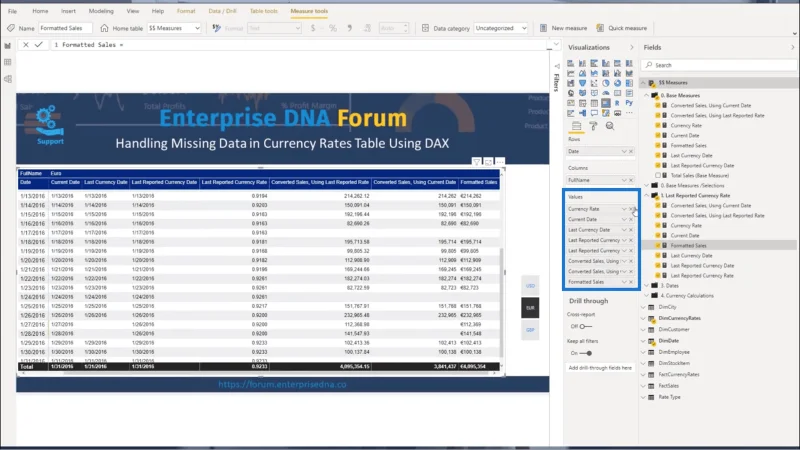Open the Home table dropdown
800x450 pixels.
click(x=174, y=29)
